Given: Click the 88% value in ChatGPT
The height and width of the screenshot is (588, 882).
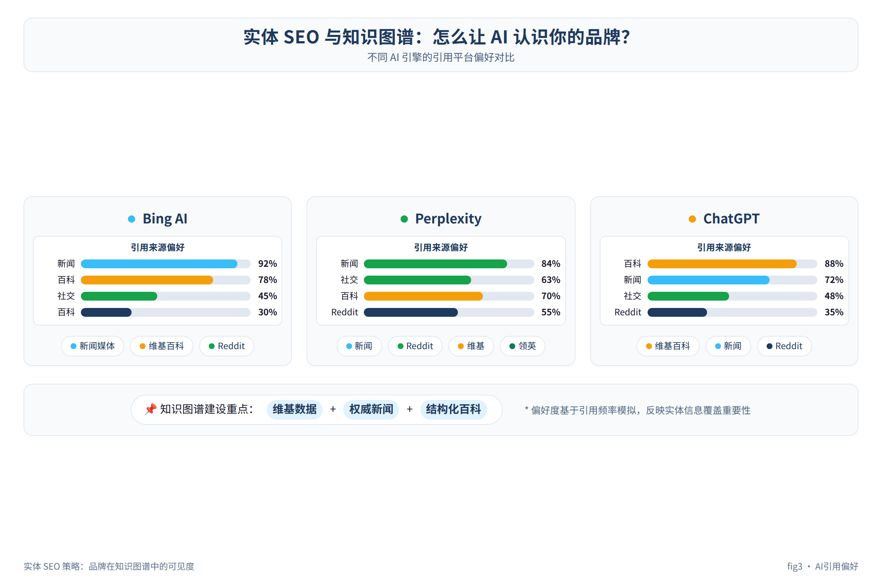Looking at the screenshot, I should coord(834,264).
